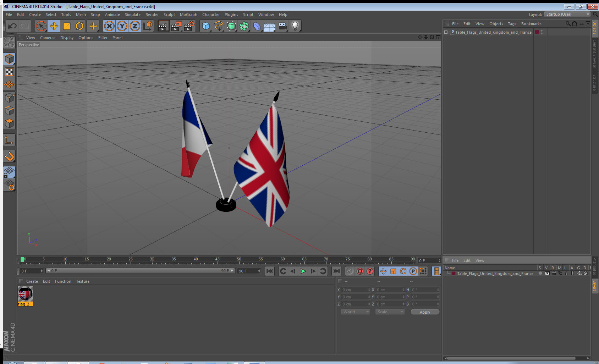This screenshot has width=599, height=364.
Task: Toggle layer Solo dot for Table_Flags layer
Action: pyautogui.click(x=540, y=274)
